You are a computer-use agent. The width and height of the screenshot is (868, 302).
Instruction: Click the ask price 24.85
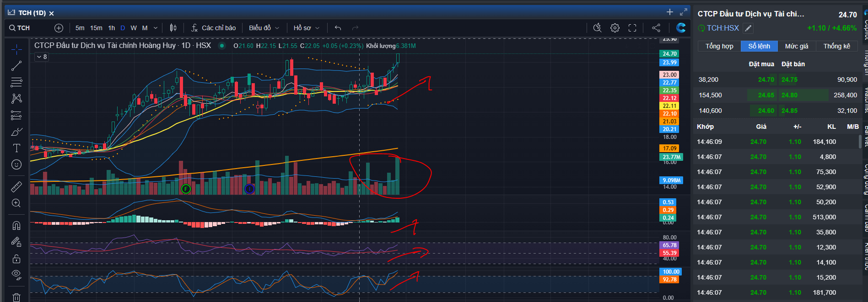(789, 111)
